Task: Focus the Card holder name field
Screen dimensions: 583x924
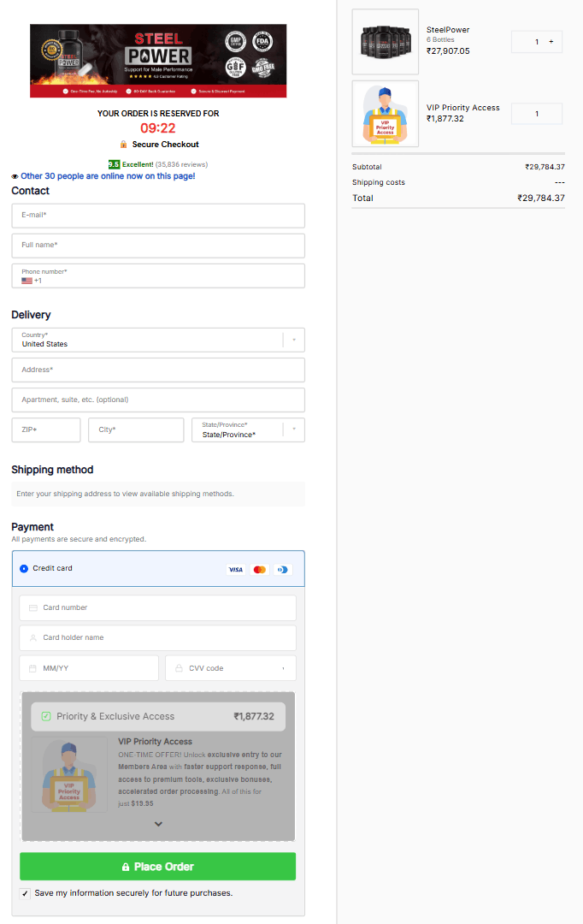Action: (x=158, y=638)
